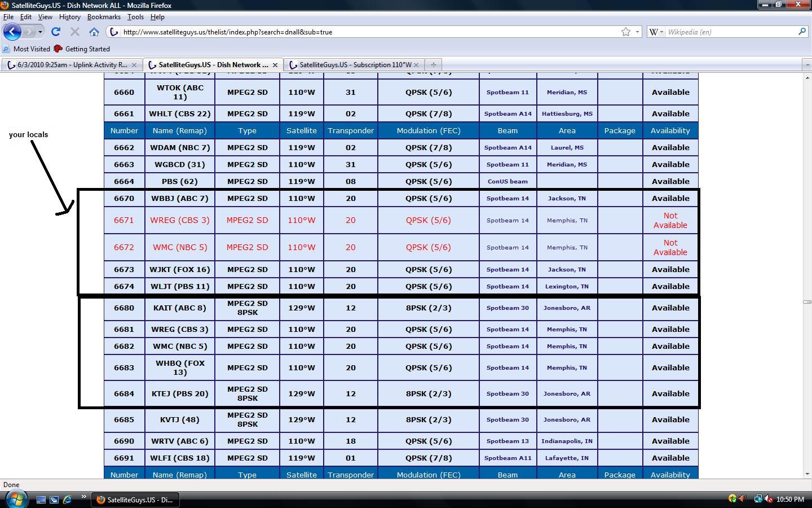Open the back/forward history dropdown arrow
The image size is (812, 508).
[40, 32]
